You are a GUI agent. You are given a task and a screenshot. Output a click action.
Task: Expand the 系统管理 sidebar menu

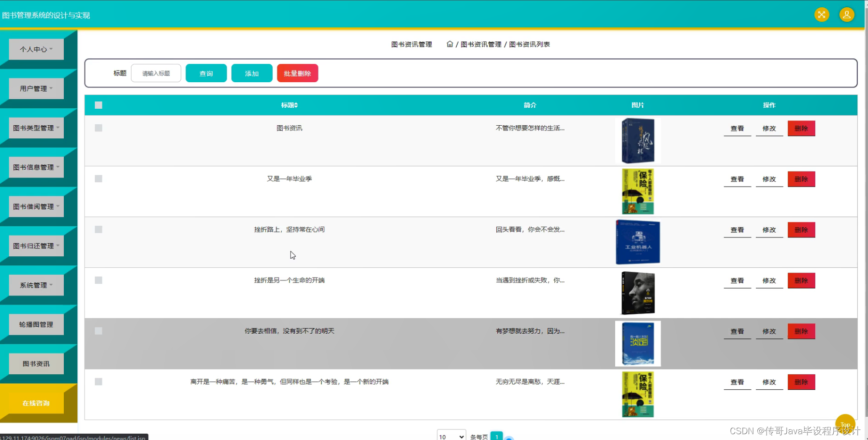click(36, 285)
